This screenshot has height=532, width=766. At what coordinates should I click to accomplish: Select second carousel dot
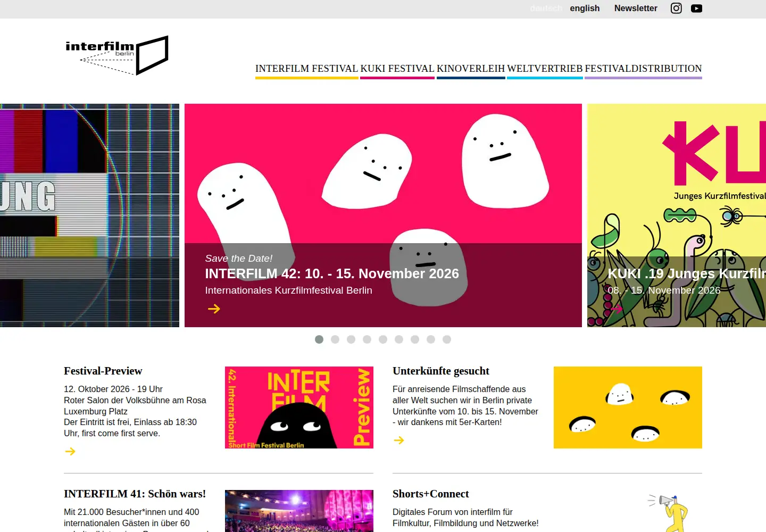click(x=335, y=339)
